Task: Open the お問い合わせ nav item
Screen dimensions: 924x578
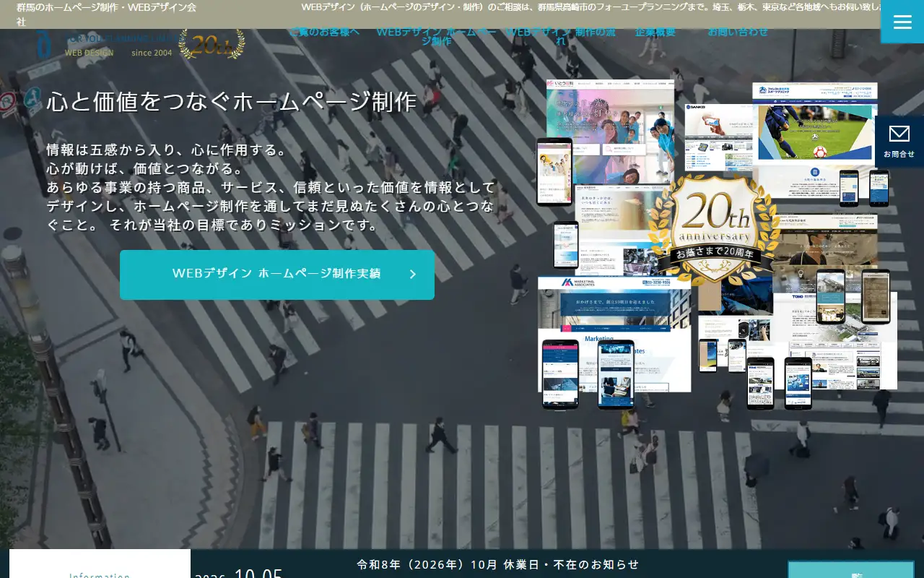Action: click(738, 32)
